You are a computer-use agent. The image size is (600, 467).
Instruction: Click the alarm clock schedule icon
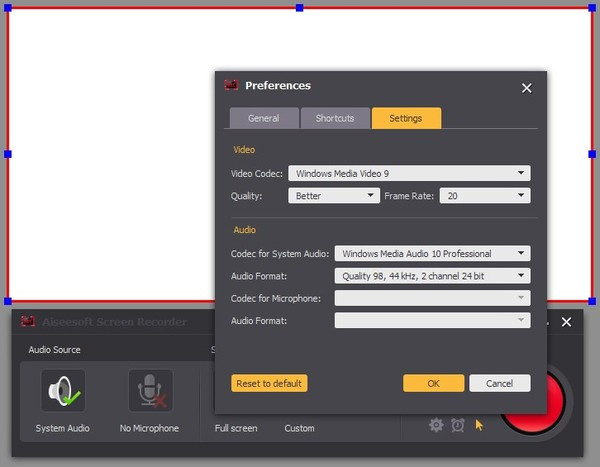[x=457, y=425]
